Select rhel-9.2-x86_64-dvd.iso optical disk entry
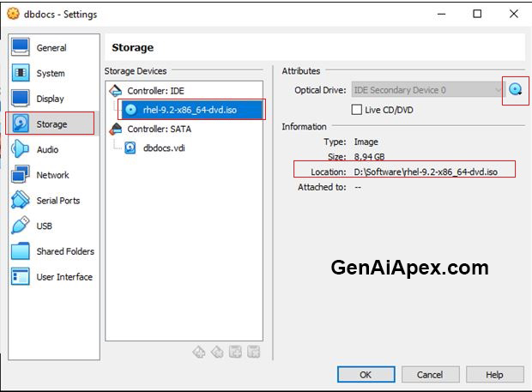This screenshot has height=392, width=532. (191, 110)
